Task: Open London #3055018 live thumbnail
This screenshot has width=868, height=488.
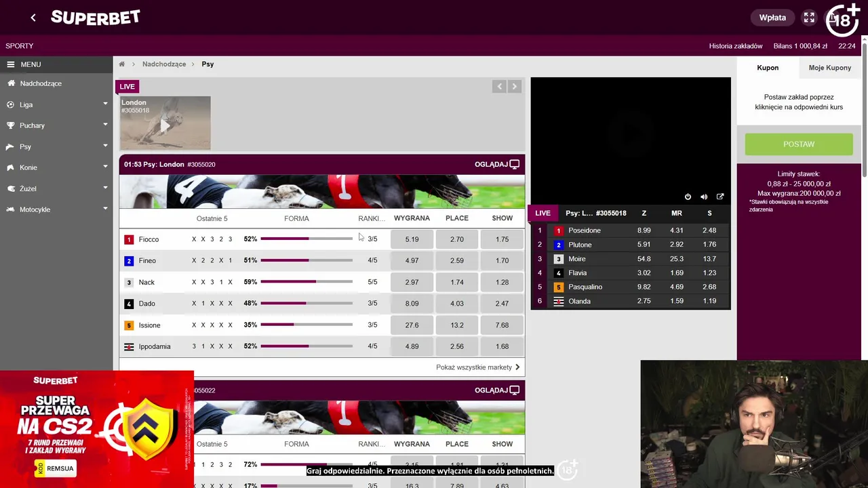Action: pos(165,123)
